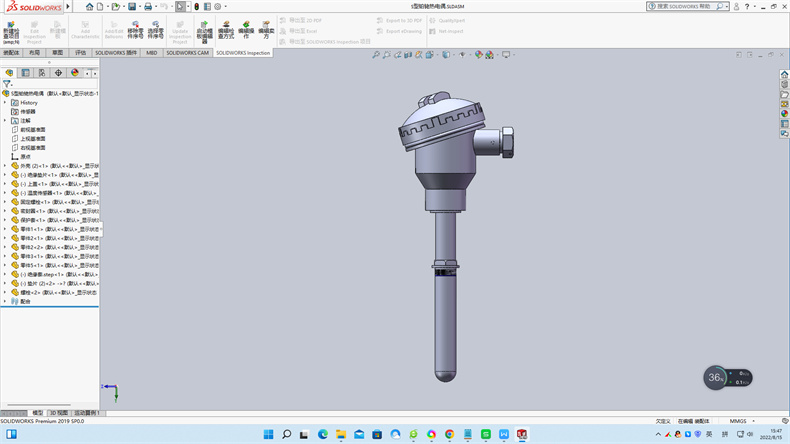Open the PropertyManager tab icon
790x444 pixels.
pos(26,73)
